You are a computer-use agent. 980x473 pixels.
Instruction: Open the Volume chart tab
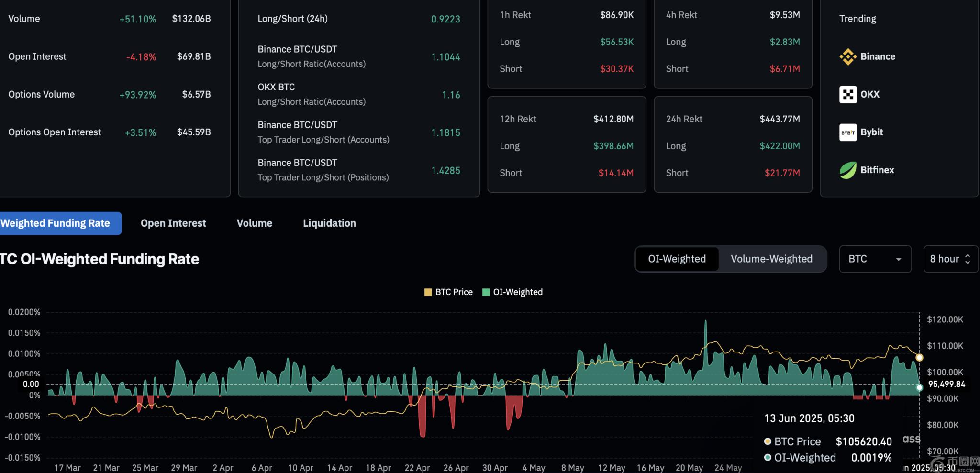255,223
